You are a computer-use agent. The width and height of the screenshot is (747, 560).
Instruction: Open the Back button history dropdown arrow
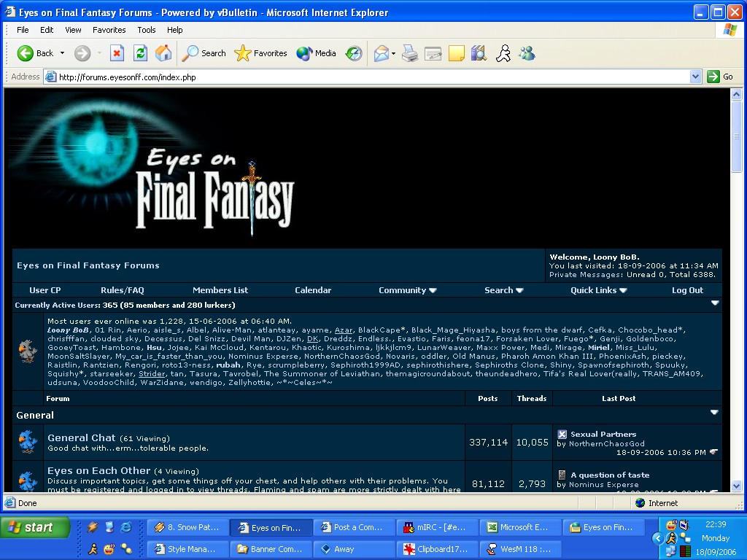63,53
